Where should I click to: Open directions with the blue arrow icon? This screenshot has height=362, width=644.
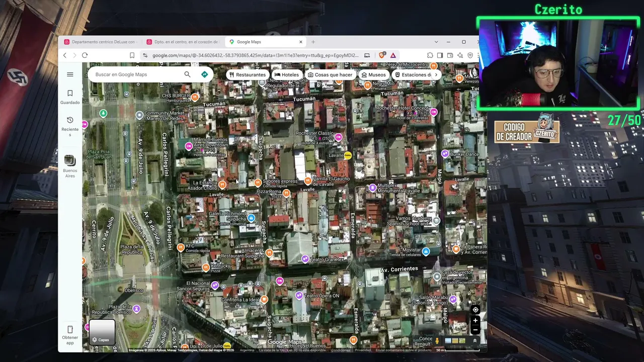tap(204, 74)
